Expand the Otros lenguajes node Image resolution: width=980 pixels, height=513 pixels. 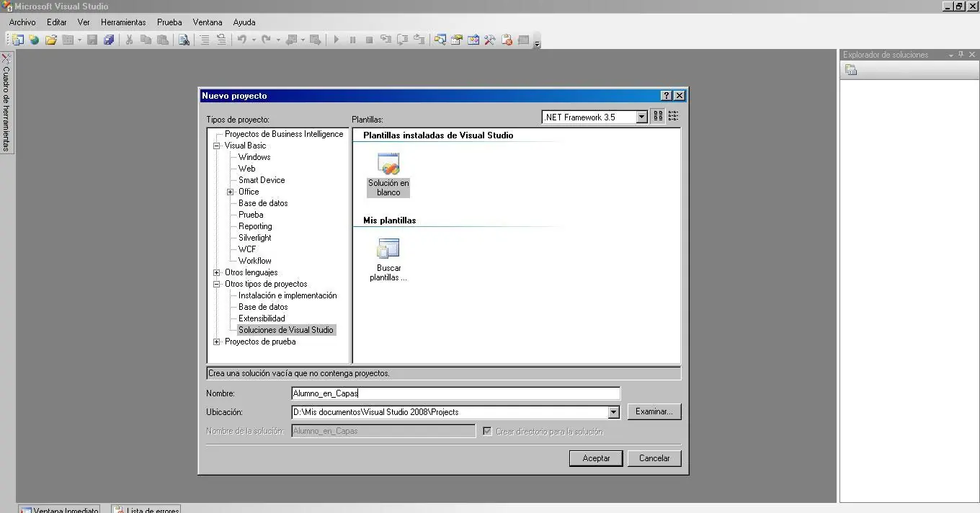pos(217,272)
